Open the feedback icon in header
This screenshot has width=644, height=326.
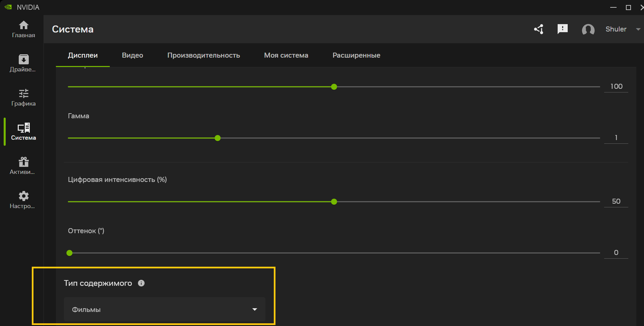[x=563, y=29]
